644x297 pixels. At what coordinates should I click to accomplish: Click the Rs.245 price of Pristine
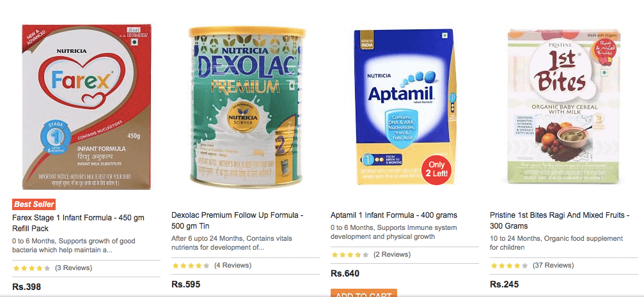click(504, 284)
